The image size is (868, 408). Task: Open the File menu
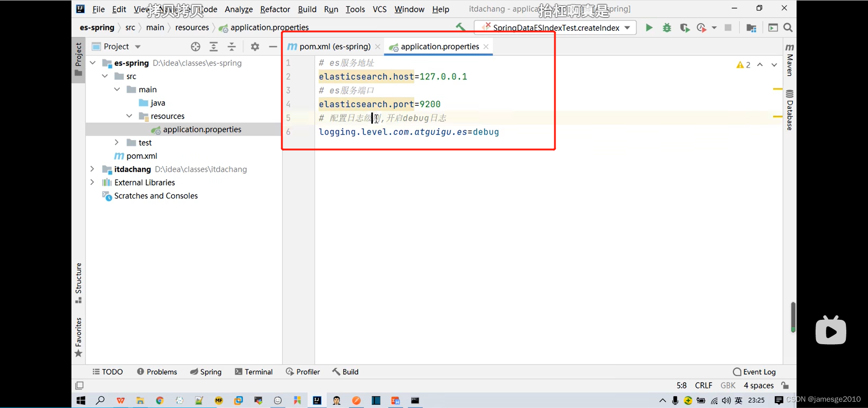point(99,9)
